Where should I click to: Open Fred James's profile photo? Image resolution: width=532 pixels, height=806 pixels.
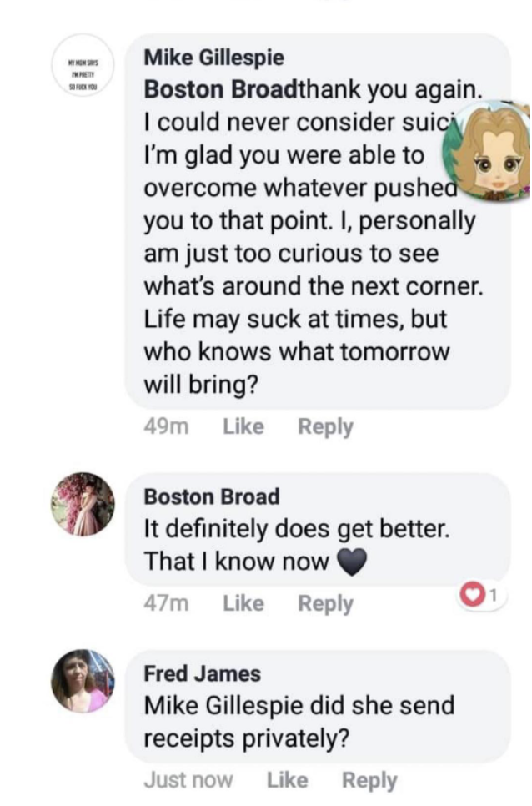click(x=83, y=680)
